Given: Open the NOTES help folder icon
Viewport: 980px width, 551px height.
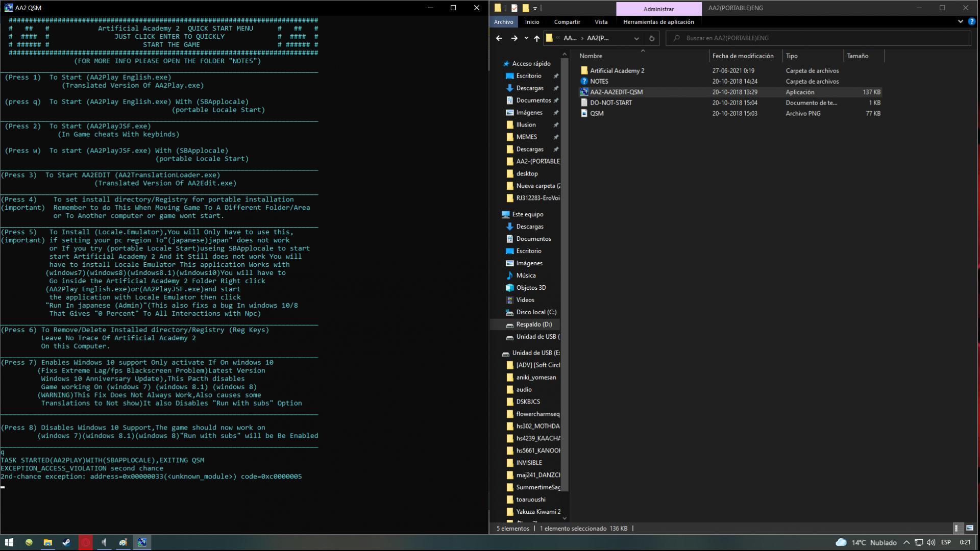Looking at the screenshot, I should 584,81.
